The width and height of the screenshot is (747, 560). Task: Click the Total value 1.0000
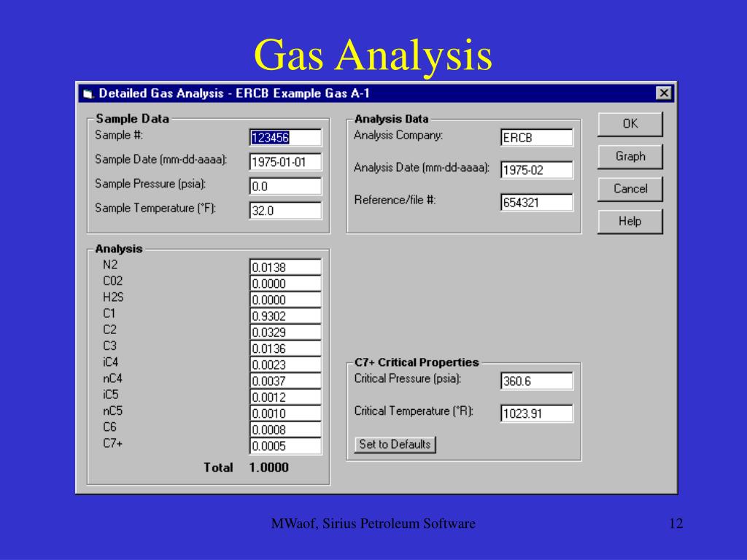click(268, 467)
